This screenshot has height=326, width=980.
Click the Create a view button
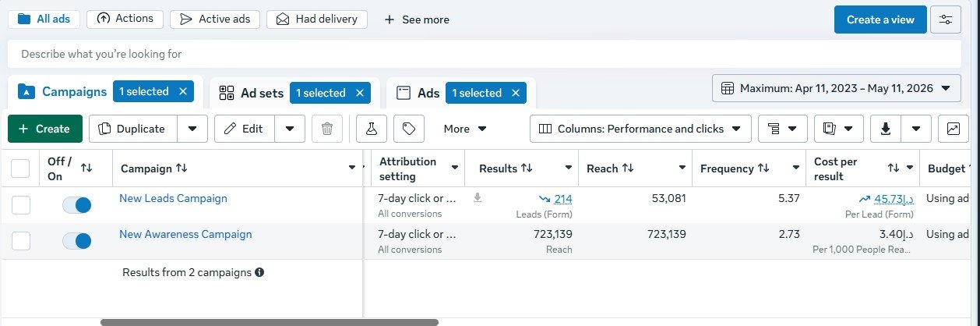[x=880, y=19]
